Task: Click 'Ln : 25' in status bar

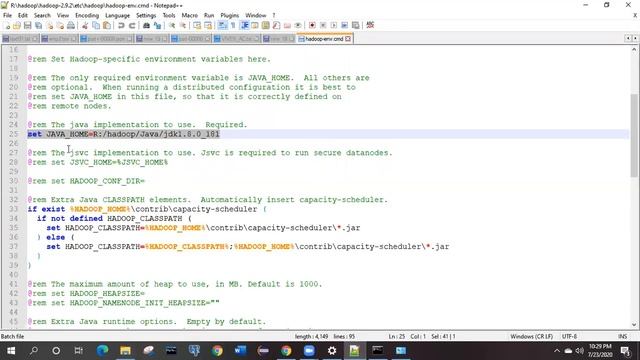Action: tap(396, 336)
